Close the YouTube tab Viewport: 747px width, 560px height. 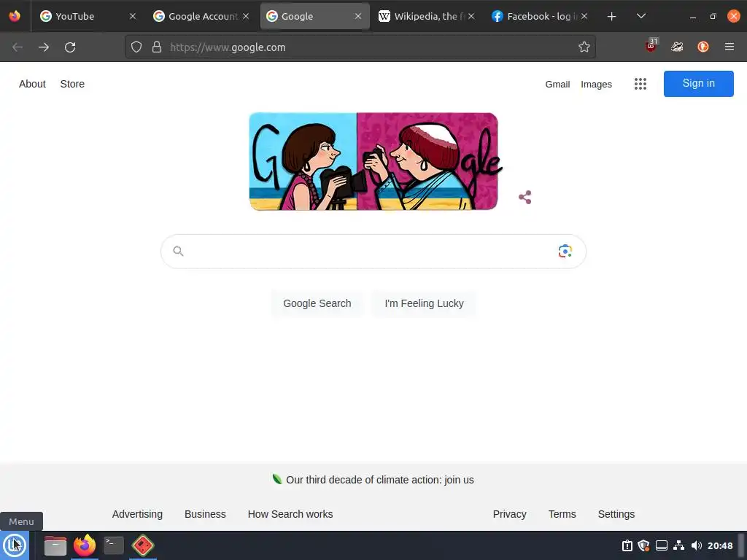pyautogui.click(x=133, y=16)
